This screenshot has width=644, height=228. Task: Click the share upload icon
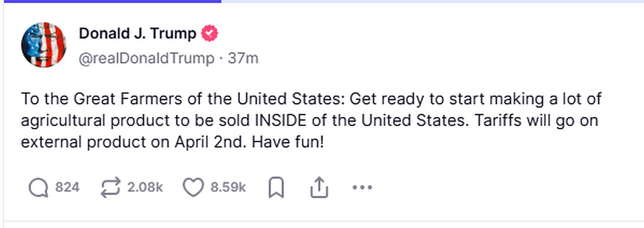coord(319,188)
